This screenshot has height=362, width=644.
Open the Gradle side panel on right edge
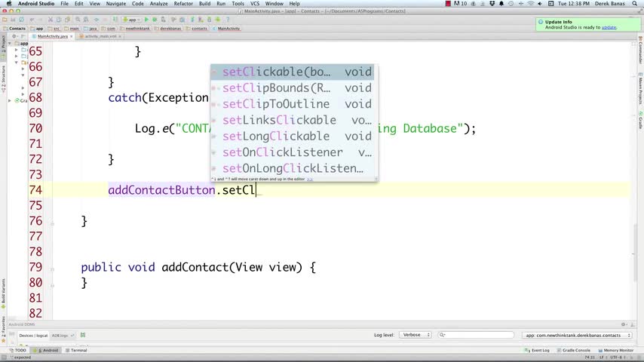[640, 120]
